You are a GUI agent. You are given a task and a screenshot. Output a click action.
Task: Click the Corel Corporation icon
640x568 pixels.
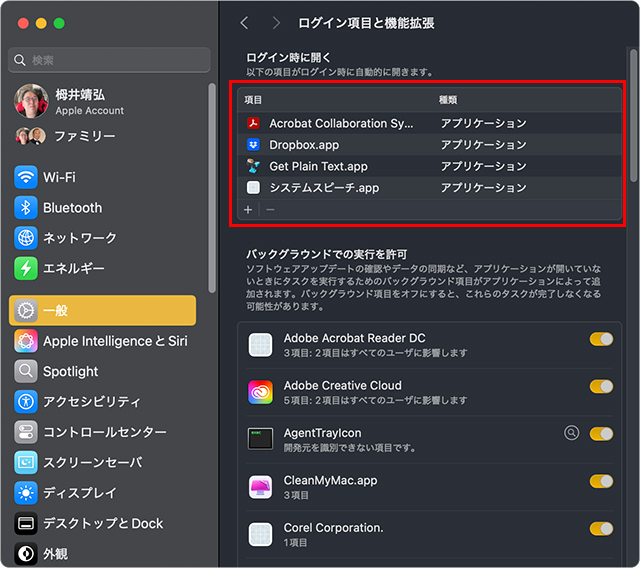click(x=260, y=534)
